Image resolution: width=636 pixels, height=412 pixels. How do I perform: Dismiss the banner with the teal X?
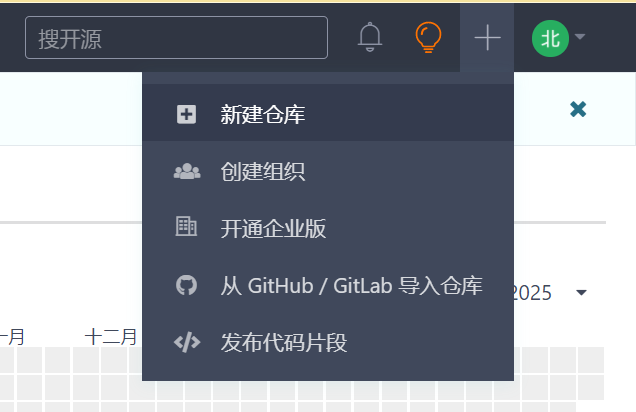(578, 109)
